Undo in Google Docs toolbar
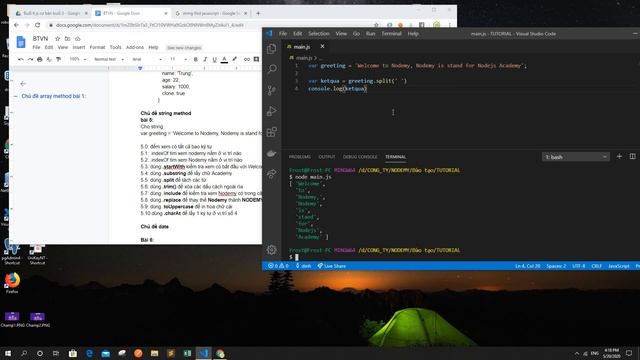The height and width of the screenshot is (360, 640). tap(20, 59)
